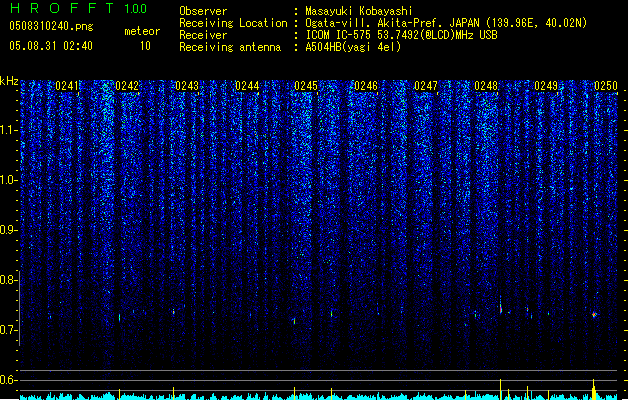This screenshot has width=629, height=400.
Task: Click the 0242 time marker
Action: coord(127,86)
